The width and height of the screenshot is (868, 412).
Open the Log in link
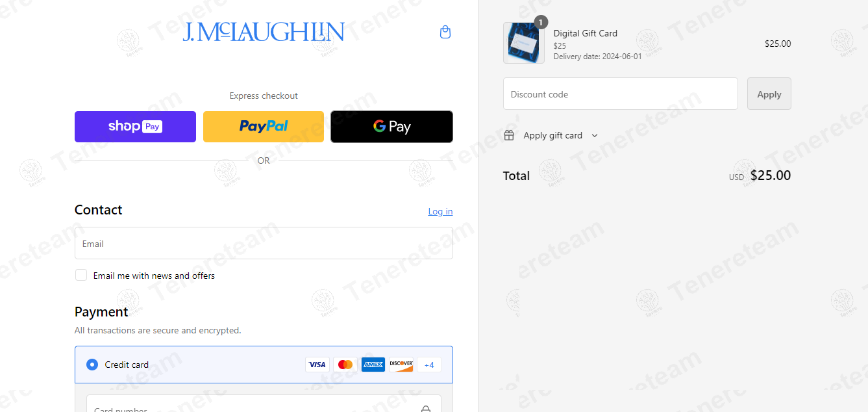click(x=440, y=211)
